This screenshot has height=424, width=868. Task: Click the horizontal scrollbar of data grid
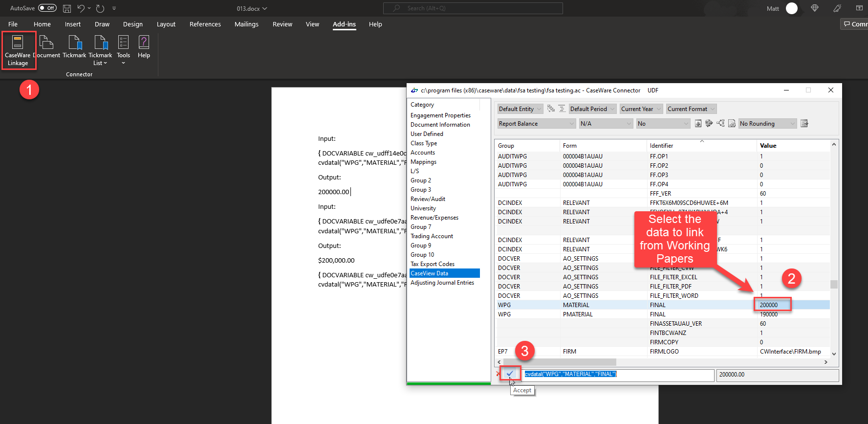(559, 362)
